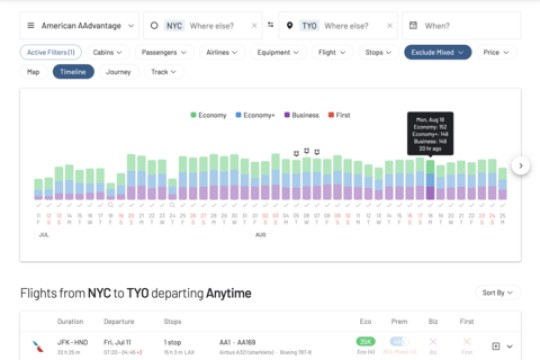Open the Passengers filter dropdown
Viewport: 540px width, 360px height.
pos(164,52)
